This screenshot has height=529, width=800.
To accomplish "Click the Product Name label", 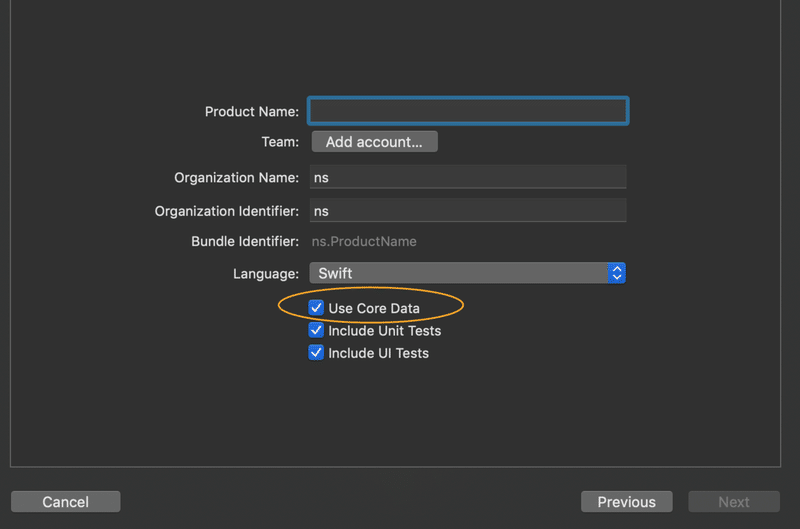I will coord(251,111).
